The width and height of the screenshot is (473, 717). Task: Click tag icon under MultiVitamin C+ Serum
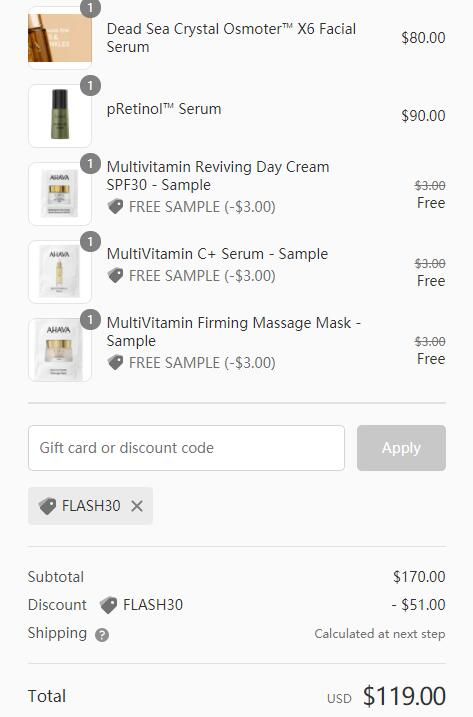coord(115,276)
